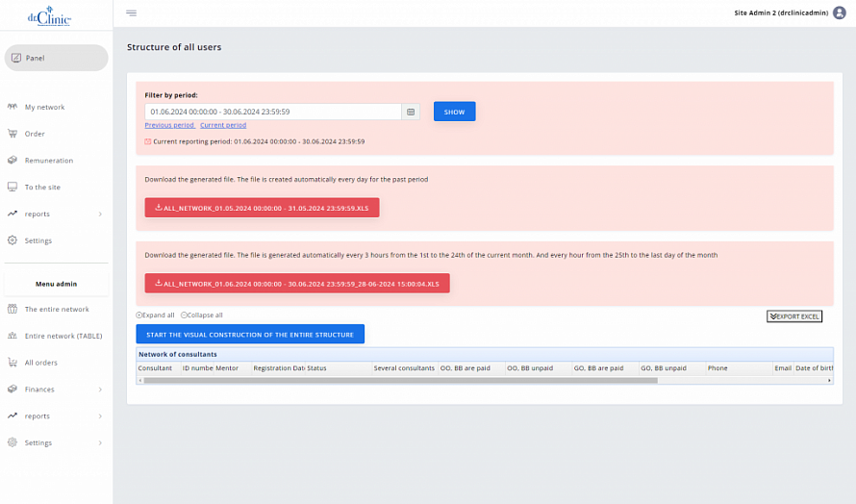Expand the Finances submenu

56,390
